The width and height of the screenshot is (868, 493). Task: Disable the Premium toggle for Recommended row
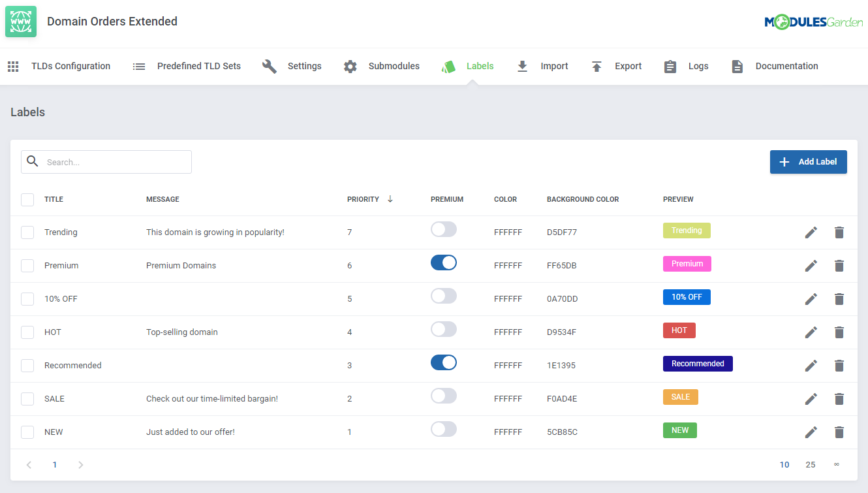click(x=443, y=363)
